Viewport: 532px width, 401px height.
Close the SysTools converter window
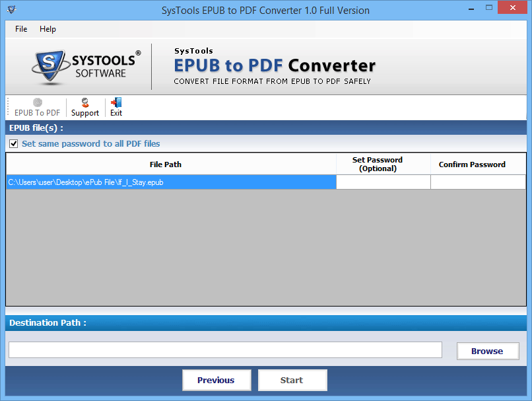pos(513,7)
